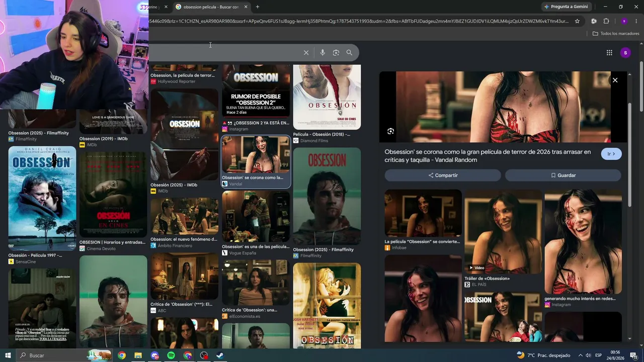Open Google Chrome from the taskbar
Screen dimensions: 644x362
tap(122, 355)
